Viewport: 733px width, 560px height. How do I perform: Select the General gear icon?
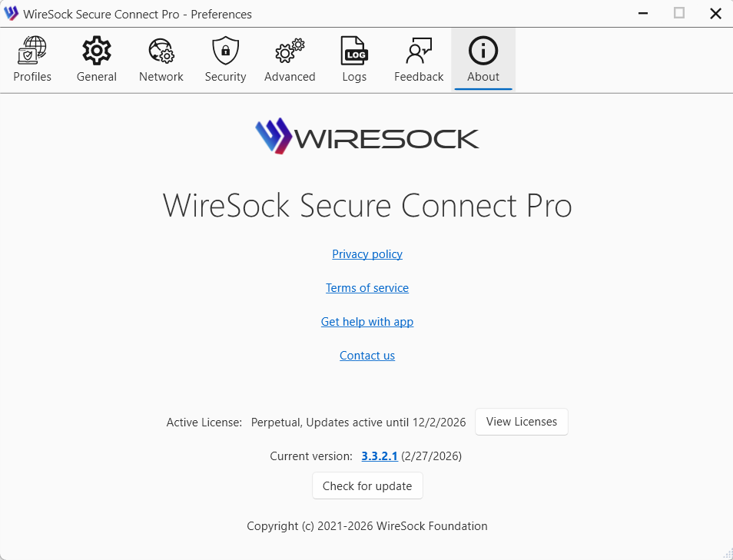click(97, 51)
